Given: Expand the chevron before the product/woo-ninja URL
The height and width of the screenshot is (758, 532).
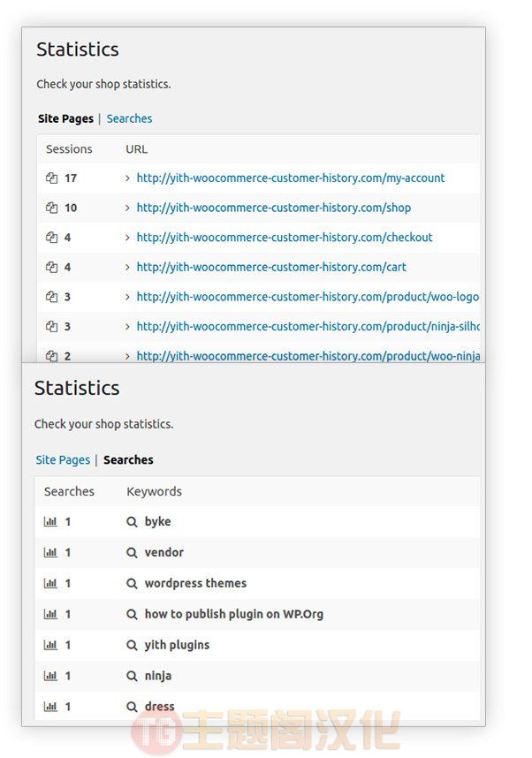Looking at the screenshot, I should point(127,356).
